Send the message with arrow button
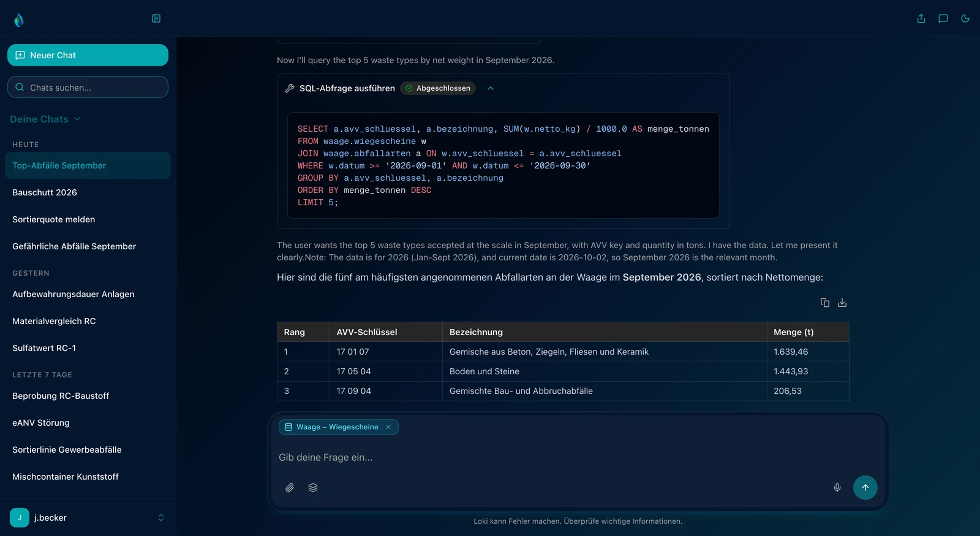The height and width of the screenshot is (536, 980). (865, 488)
